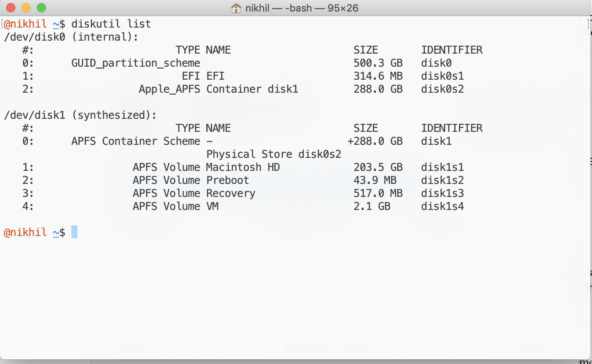Click 'Apple_APFS' type text
This screenshot has height=364, width=592.
point(169,89)
